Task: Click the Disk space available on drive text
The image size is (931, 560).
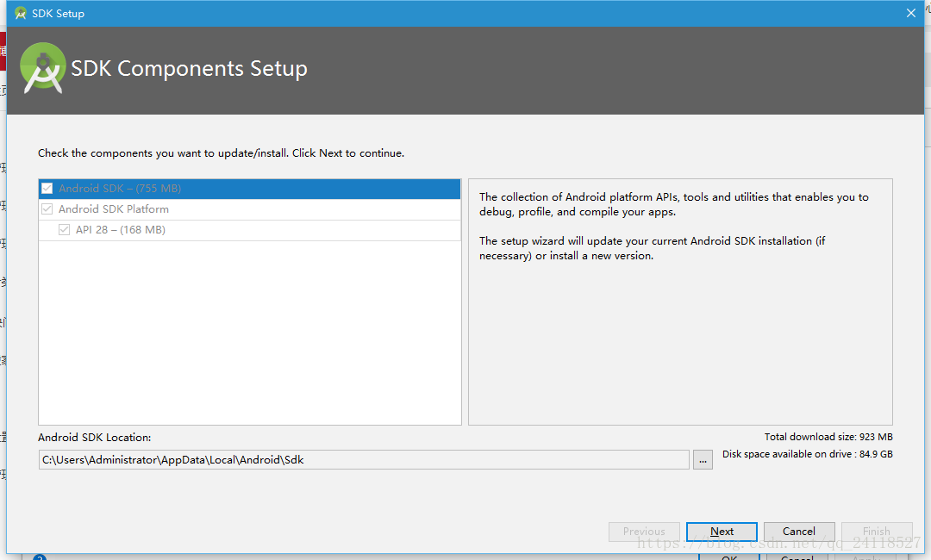Action: point(808,454)
